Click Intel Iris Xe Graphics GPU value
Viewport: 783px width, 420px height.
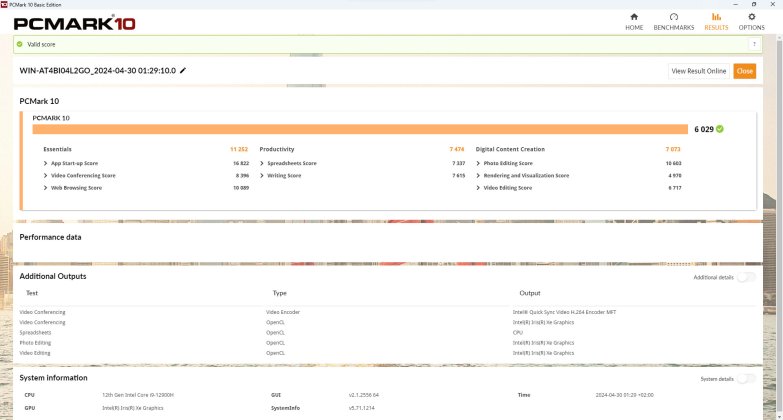[132, 408]
